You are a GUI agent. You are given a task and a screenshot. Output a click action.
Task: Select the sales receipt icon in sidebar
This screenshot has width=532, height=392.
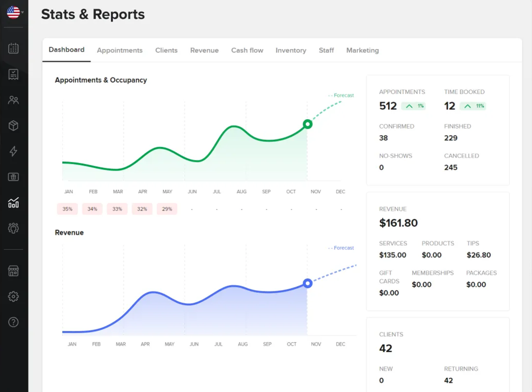[x=13, y=74]
